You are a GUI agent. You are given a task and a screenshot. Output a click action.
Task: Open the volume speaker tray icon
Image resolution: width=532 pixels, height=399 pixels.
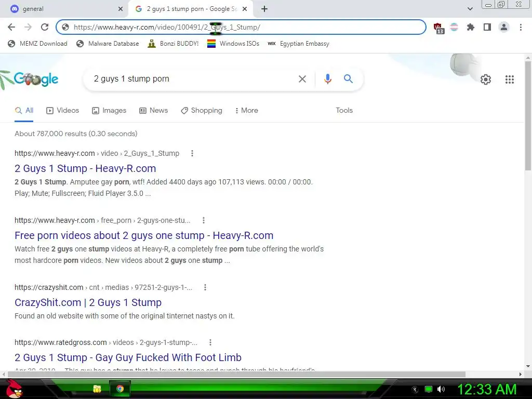pos(441,389)
